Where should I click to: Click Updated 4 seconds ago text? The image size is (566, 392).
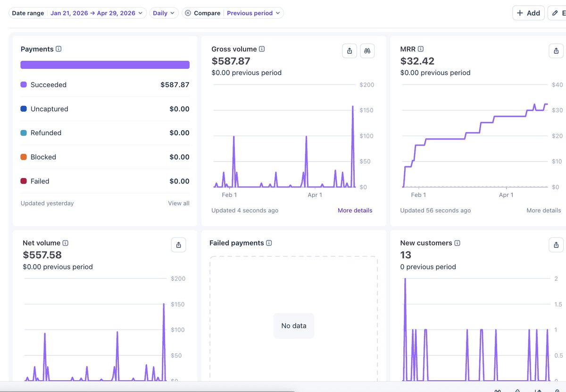(x=245, y=211)
